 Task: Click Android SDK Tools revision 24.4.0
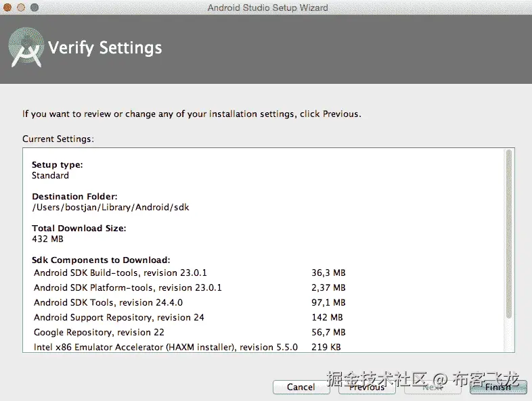tap(108, 303)
